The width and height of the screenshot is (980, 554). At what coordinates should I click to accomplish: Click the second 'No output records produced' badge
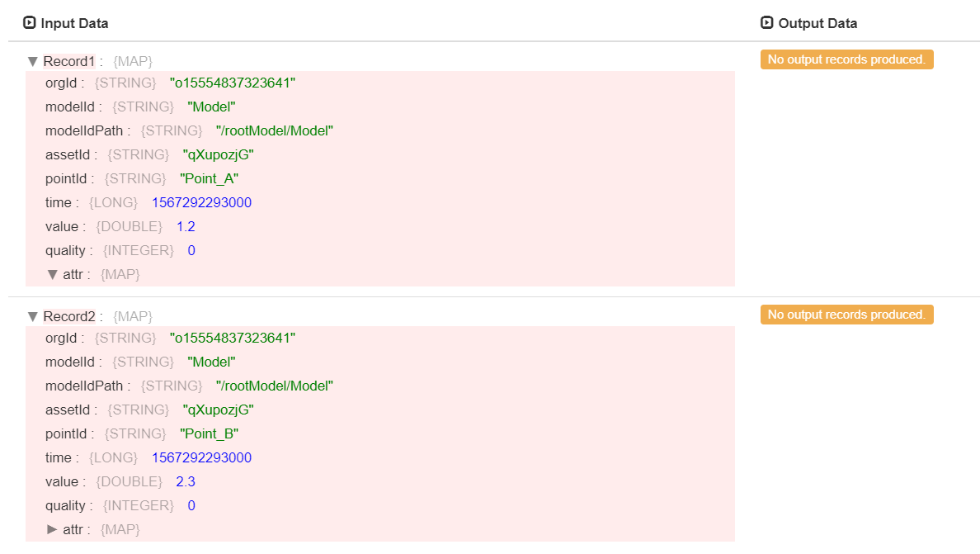coord(846,315)
